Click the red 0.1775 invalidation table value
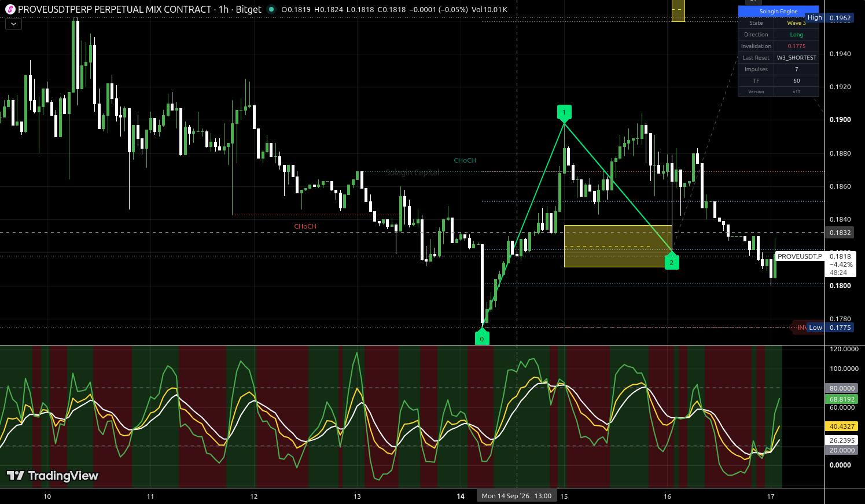The width and height of the screenshot is (865, 504). click(x=796, y=46)
